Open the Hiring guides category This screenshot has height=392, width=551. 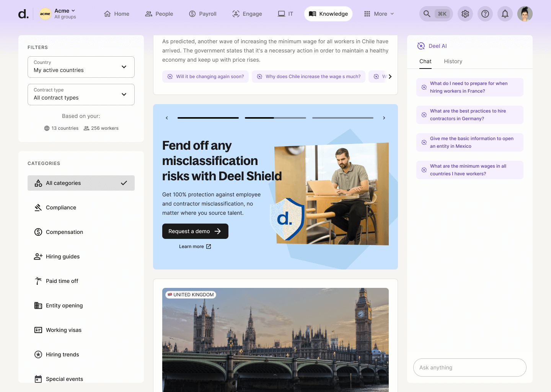coord(62,256)
